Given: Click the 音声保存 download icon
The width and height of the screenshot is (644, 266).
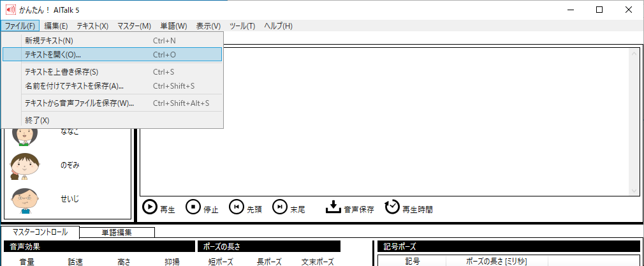Looking at the screenshot, I should click(x=333, y=207).
